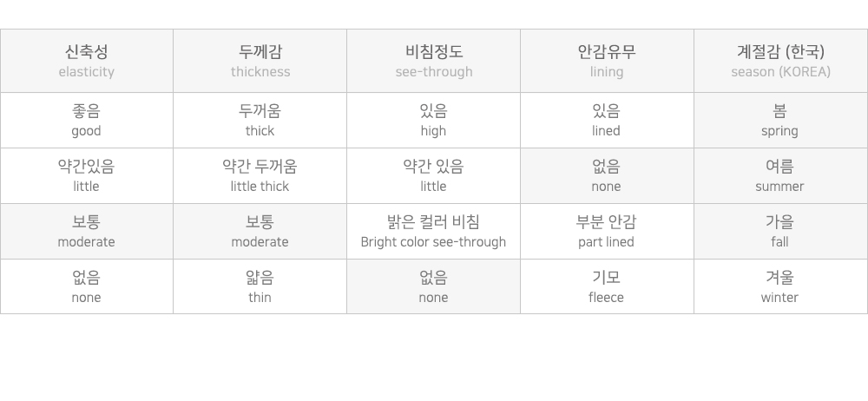Select the 'good' elasticity cell
868x401 pixels.
coord(87,121)
